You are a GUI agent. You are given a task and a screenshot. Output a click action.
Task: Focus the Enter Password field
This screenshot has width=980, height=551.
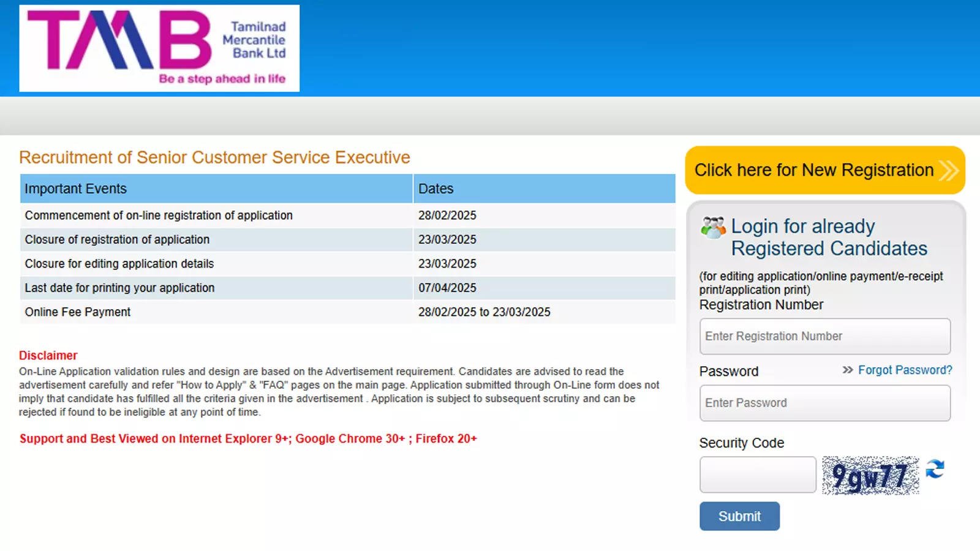tap(825, 403)
